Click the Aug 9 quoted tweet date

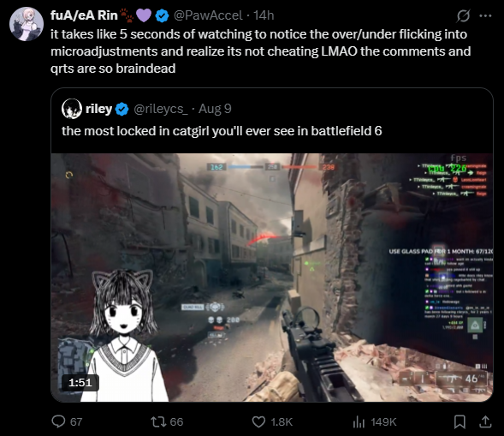(215, 109)
